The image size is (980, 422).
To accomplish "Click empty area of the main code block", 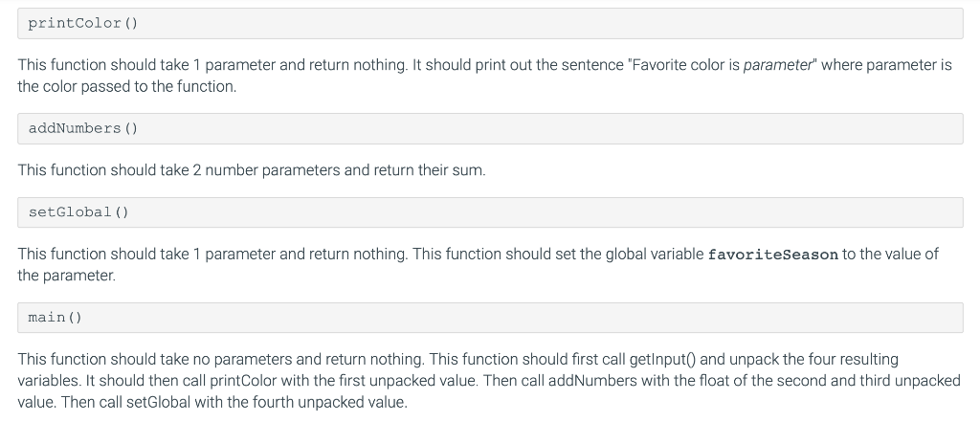I will [x=550, y=318].
